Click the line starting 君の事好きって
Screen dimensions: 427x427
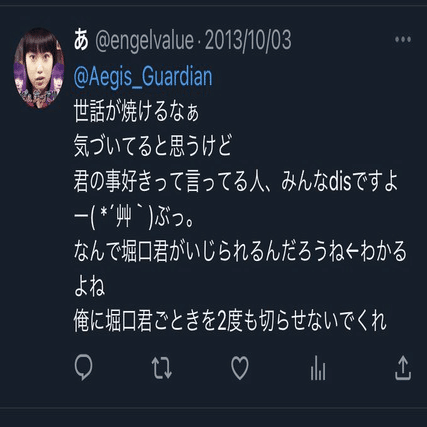pos(236,182)
